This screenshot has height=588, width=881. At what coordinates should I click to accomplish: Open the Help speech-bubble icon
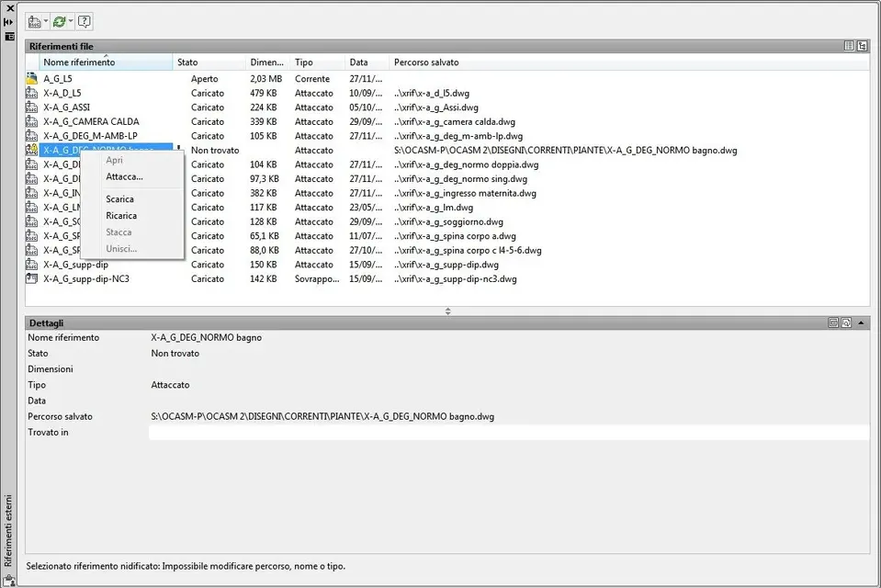click(x=84, y=22)
